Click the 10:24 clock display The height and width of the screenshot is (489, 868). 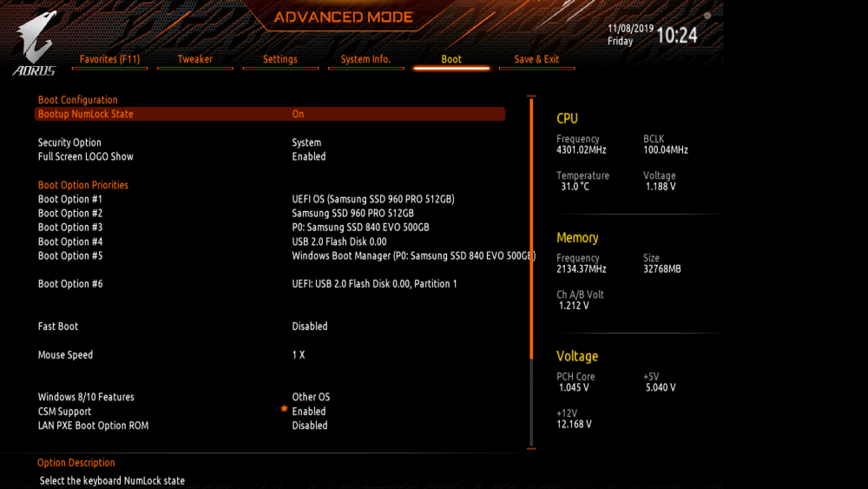pos(676,36)
